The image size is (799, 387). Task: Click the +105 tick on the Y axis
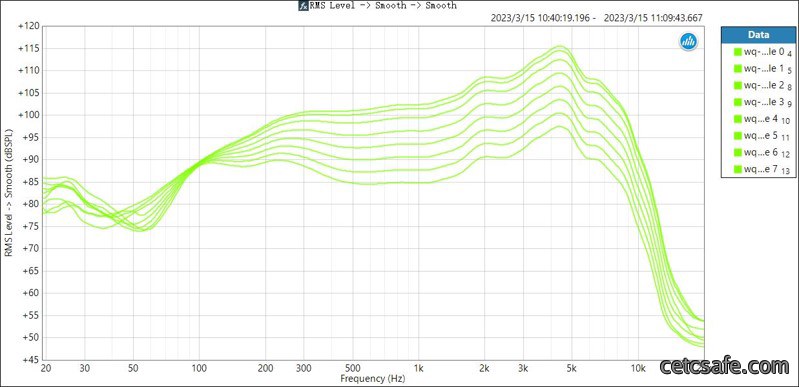coord(29,93)
